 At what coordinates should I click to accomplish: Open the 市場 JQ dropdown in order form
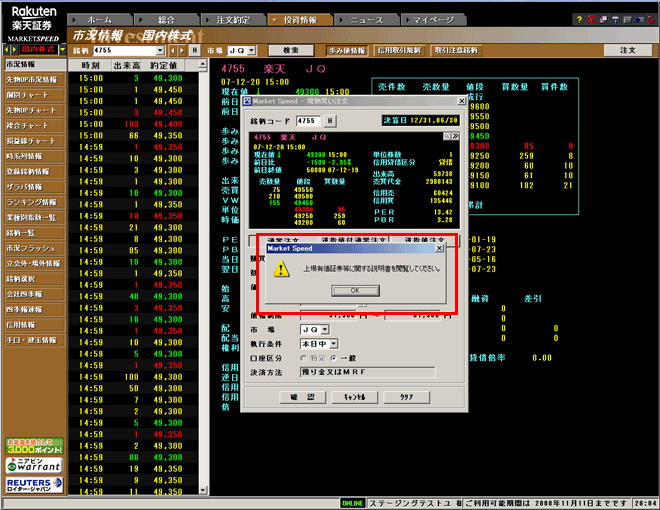[324, 329]
